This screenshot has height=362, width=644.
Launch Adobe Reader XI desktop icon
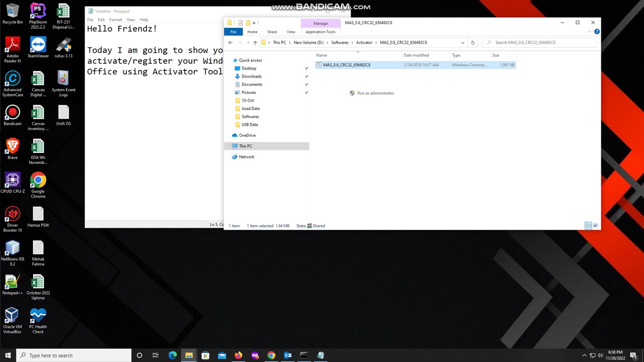[13, 50]
